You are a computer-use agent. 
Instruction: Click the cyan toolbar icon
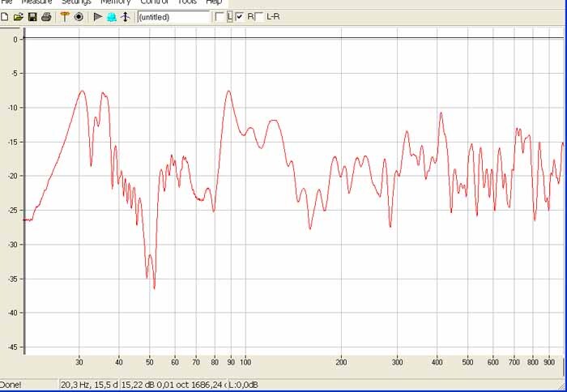tap(111, 17)
